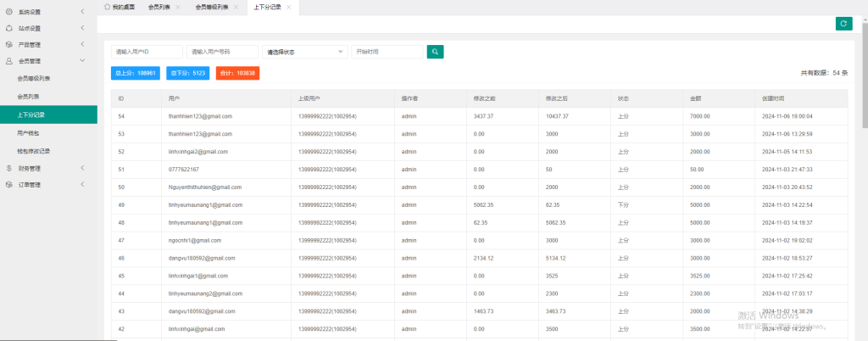Viewport: 868px width, 341px height.
Task: Click the blue 总上分: 108961 badge
Action: [x=136, y=73]
